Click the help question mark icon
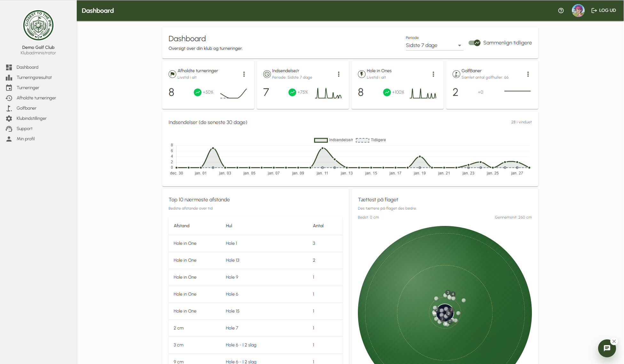This screenshot has width=624, height=364. tap(561, 11)
